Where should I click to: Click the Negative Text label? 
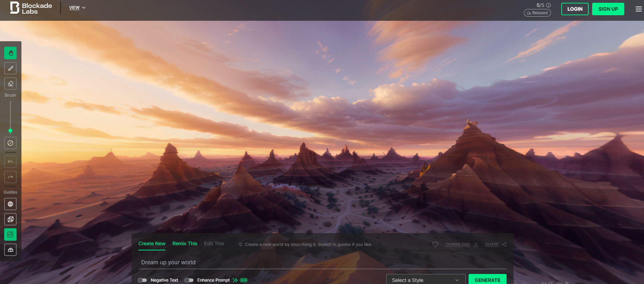click(x=164, y=280)
